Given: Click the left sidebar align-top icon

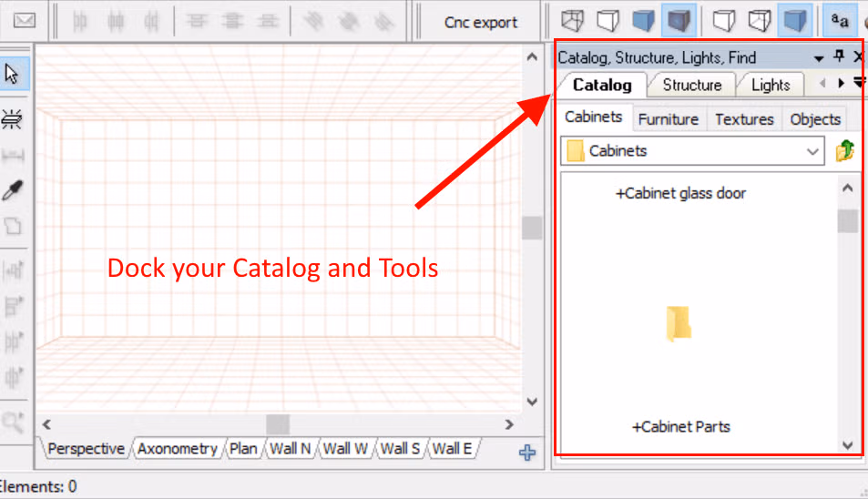Looking at the screenshot, I should click(x=14, y=305).
